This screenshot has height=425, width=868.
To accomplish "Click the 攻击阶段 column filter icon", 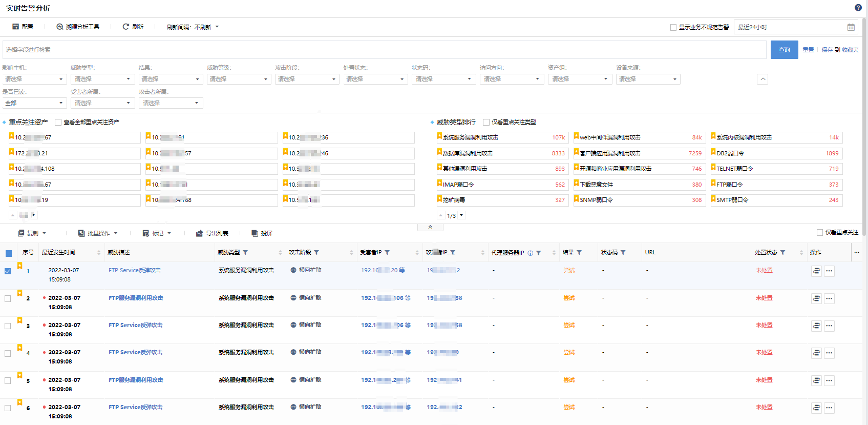I will click(316, 252).
